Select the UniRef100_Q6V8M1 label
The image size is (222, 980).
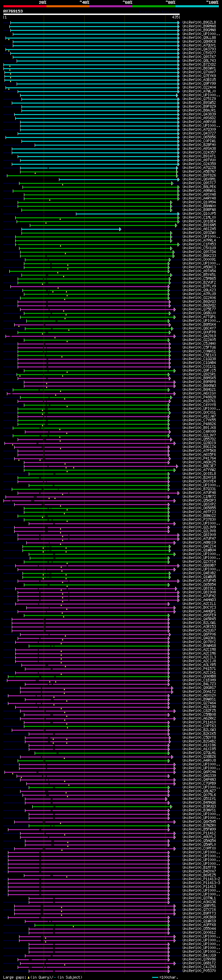199,179
